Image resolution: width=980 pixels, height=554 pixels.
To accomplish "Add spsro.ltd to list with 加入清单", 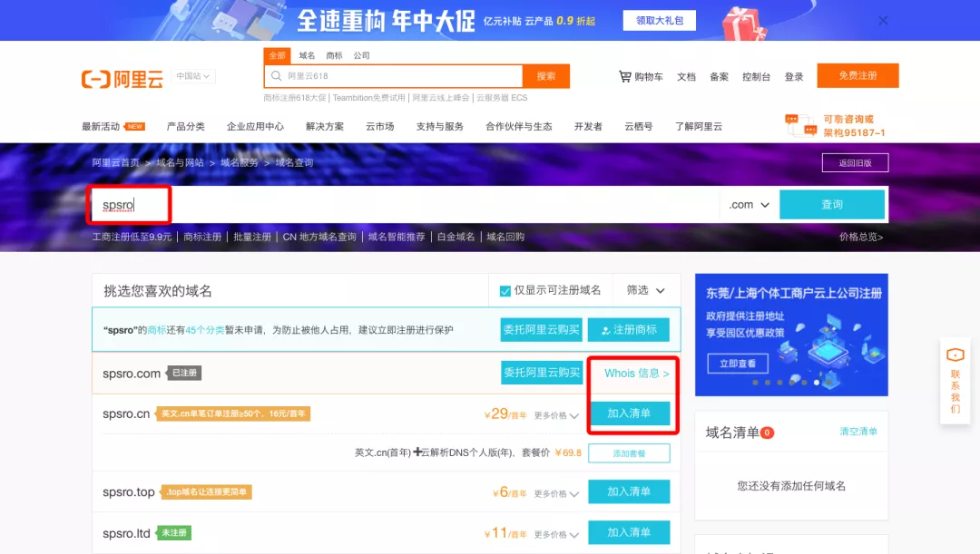I will 630,532.
